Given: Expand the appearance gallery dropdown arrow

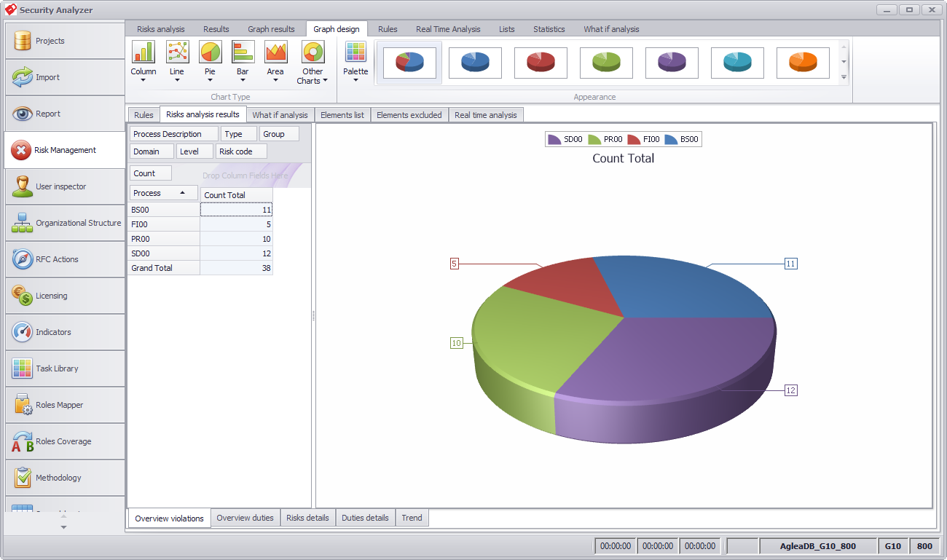Looking at the screenshot, I should (x=844, y=77).
